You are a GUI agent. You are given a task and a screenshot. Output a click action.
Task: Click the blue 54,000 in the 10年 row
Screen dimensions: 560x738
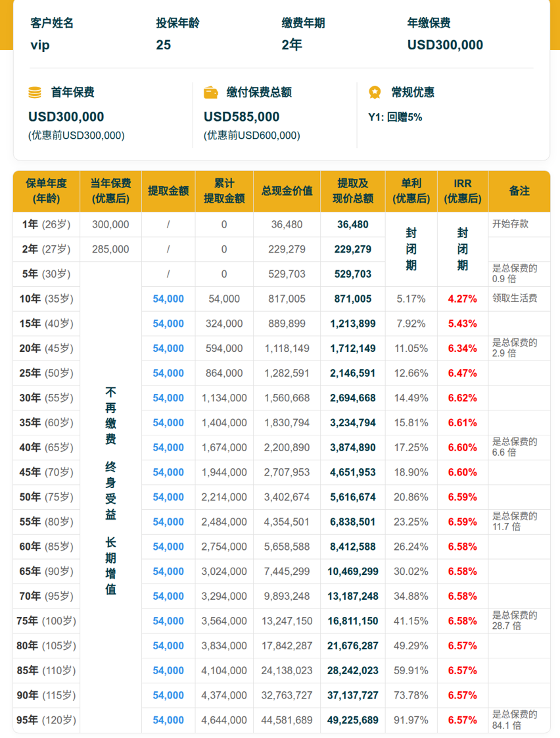click(168, 299)
